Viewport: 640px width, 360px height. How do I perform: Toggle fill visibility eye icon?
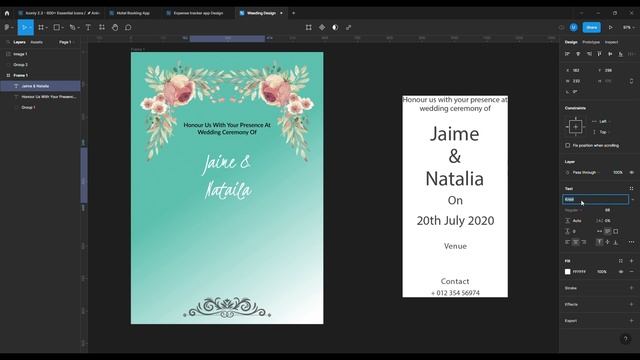coord(621,271)
